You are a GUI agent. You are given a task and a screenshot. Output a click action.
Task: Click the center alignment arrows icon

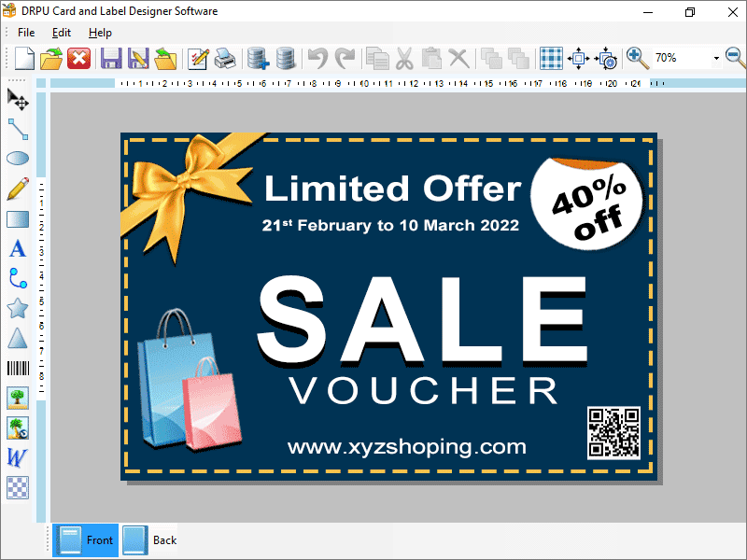tap(578, 59)
